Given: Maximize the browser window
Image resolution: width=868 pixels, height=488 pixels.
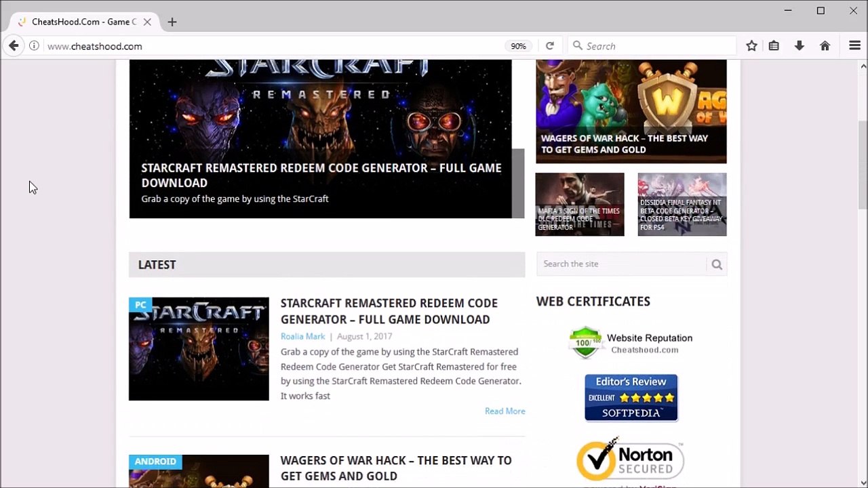Looking at the screenshot, I should (x=821, y=10).
